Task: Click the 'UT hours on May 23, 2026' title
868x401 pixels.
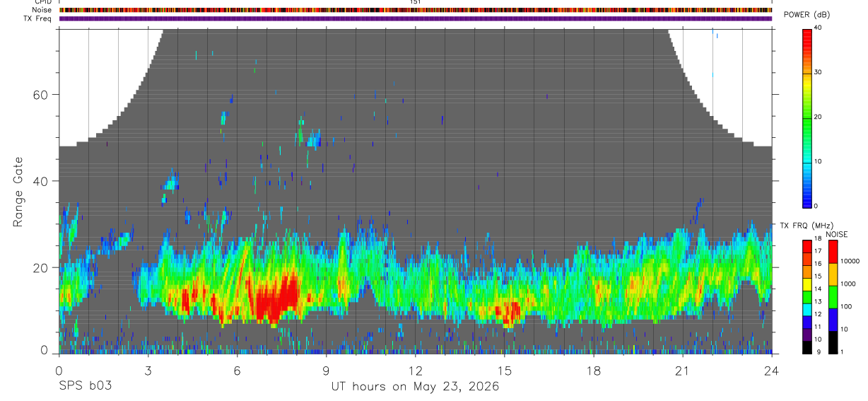Action: (x=416, y=387)
